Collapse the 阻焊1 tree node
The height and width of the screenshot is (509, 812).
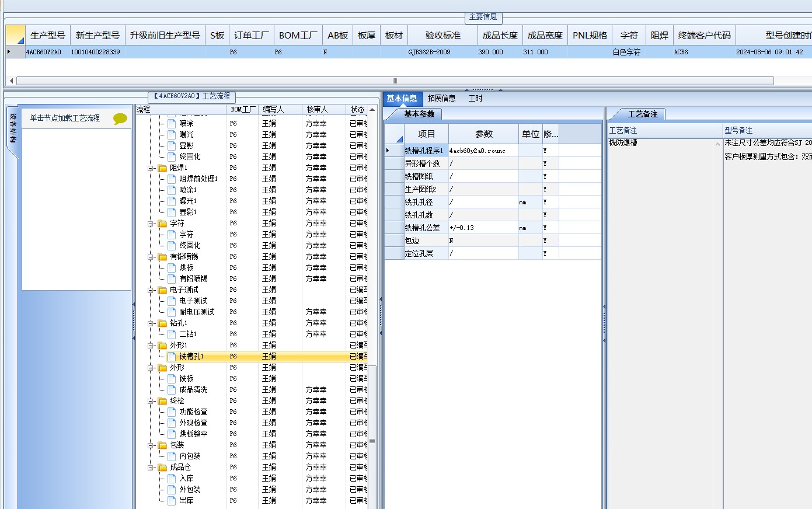tap(151, 168)
